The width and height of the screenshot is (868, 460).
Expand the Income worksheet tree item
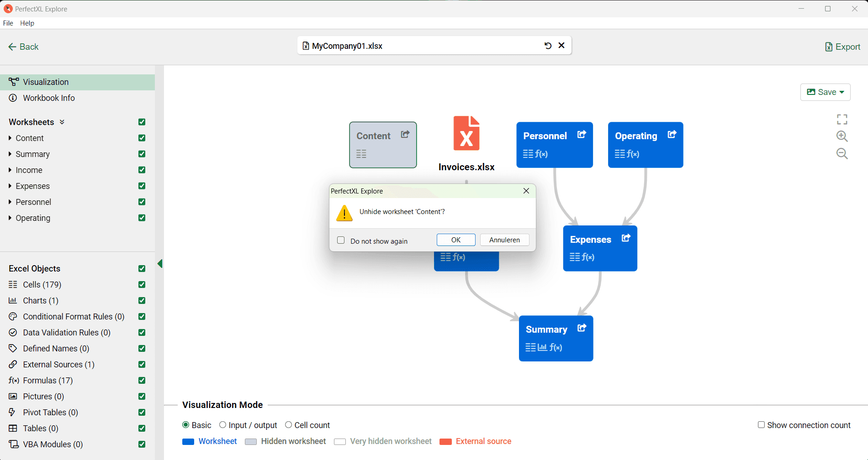pos(10,170)
